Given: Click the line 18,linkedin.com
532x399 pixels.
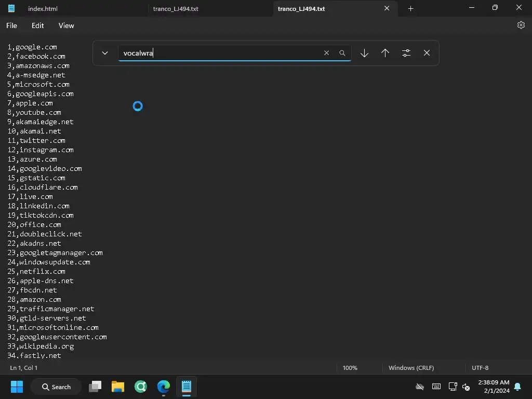Looking at the screenshot, I should click(38, 206).
